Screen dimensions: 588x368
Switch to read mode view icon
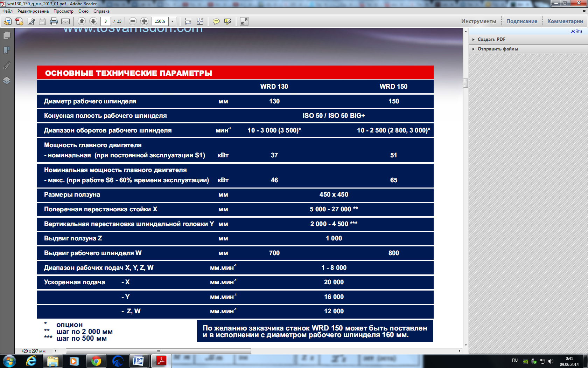(x=244, y=21)
